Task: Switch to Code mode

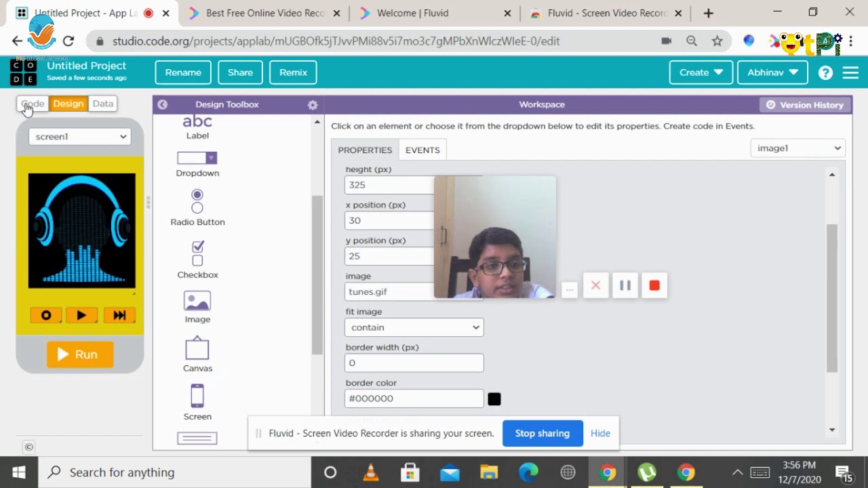Action: point(33,104)
